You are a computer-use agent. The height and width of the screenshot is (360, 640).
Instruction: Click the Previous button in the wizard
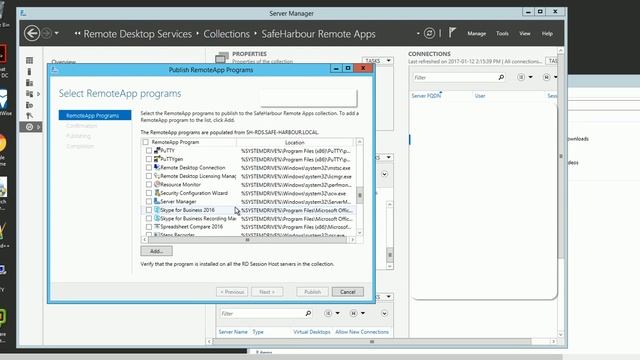(x=232, y=292)
